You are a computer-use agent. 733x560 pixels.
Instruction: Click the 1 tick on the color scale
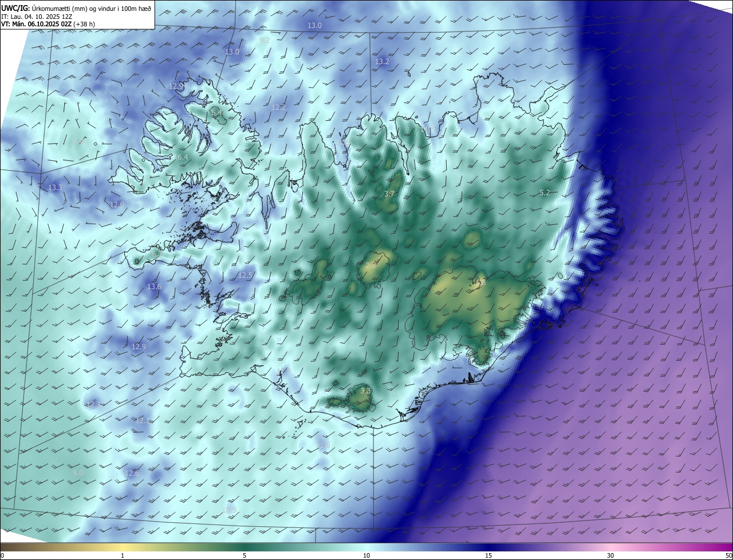click(x=123, y=555)
